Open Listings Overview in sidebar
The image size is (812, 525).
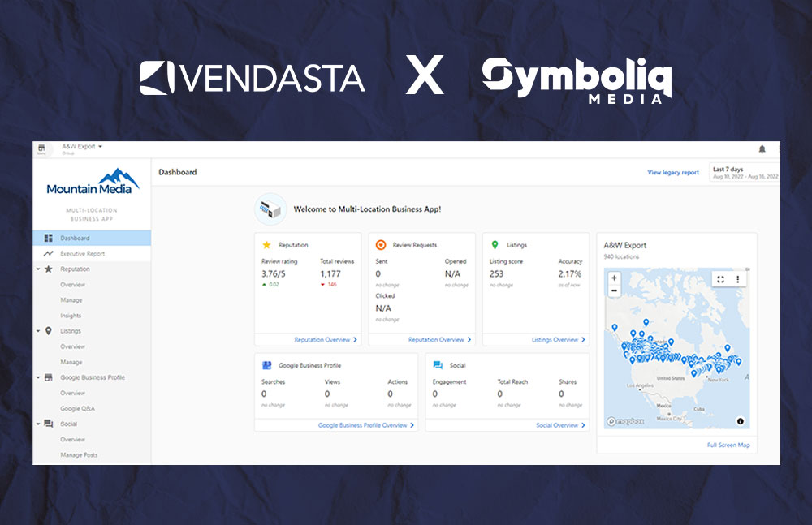click(x=72, y=346)
